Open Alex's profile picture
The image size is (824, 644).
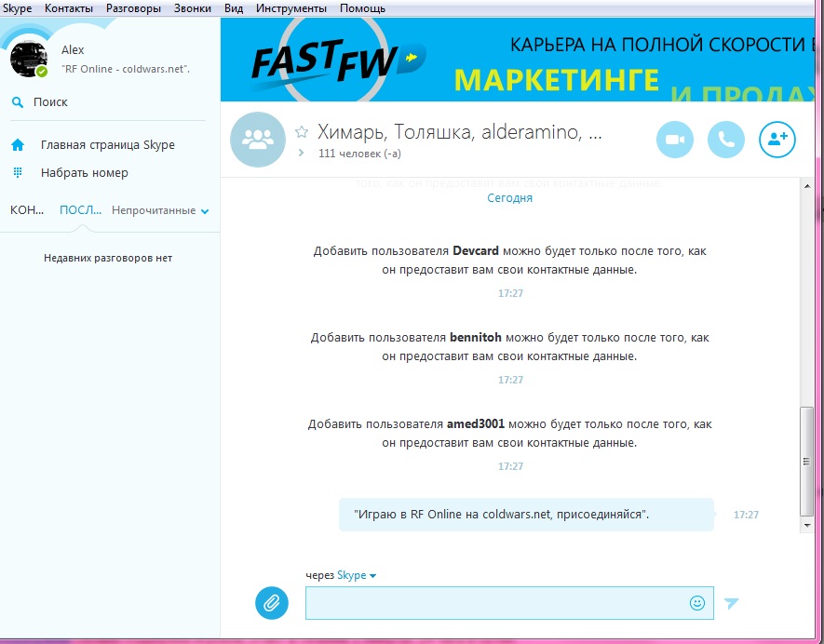[x=29, y=59]
